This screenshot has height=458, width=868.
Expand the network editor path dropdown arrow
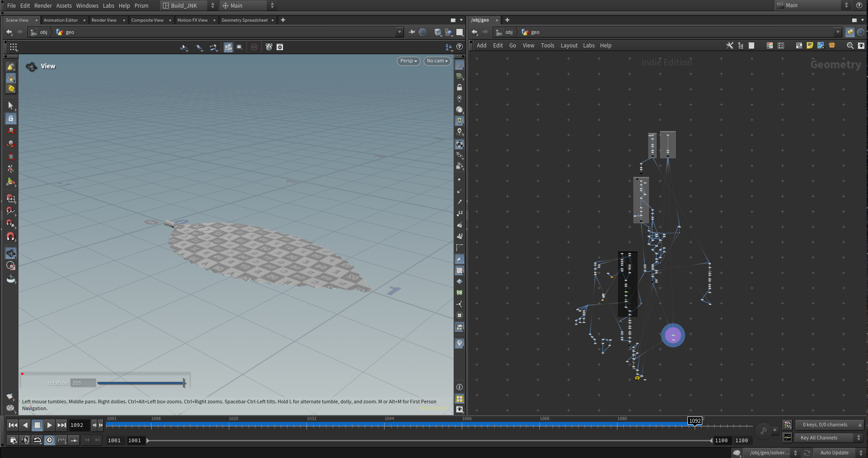coord(838,32)
